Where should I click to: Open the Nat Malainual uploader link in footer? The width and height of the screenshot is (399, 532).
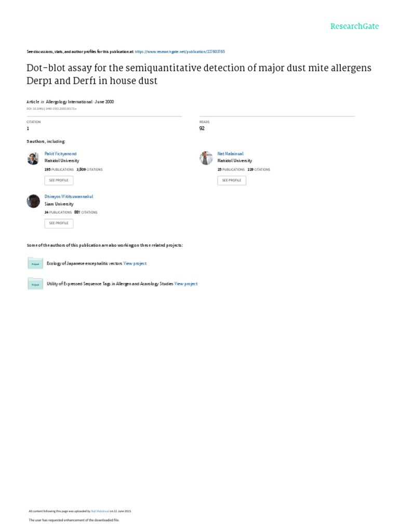pos(100,511)
